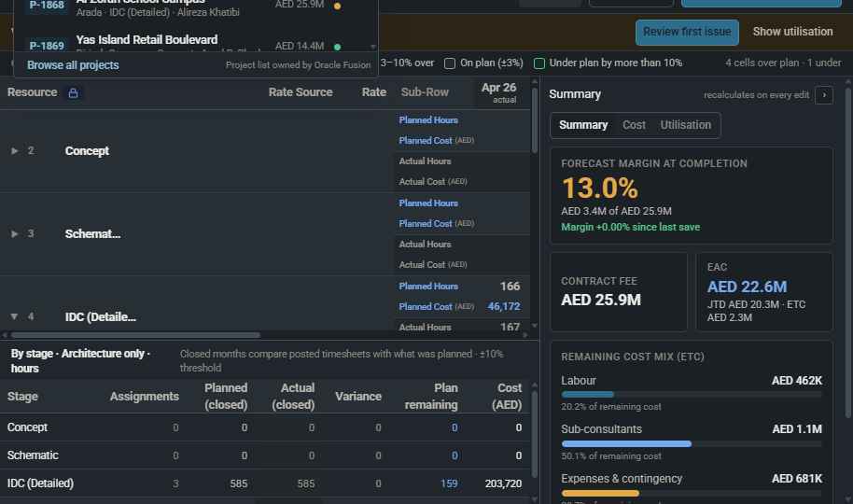
Task: Click the lock icon beside Resource header
Action: (73, 93)
